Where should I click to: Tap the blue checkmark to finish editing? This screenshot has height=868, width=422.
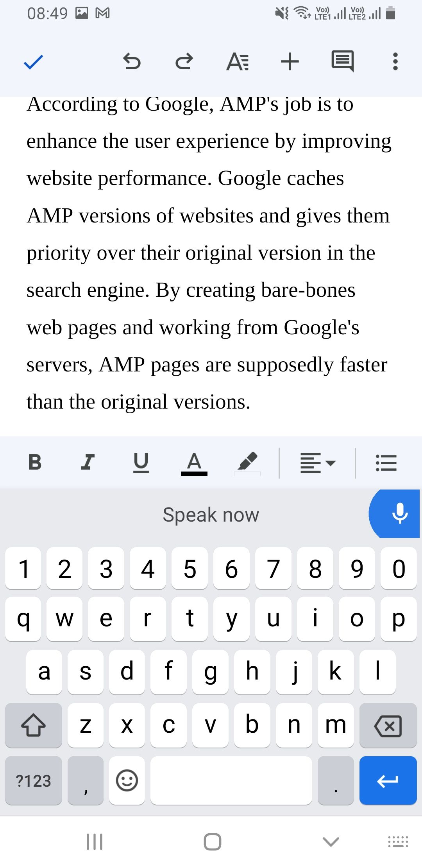(x=33, y=62)
